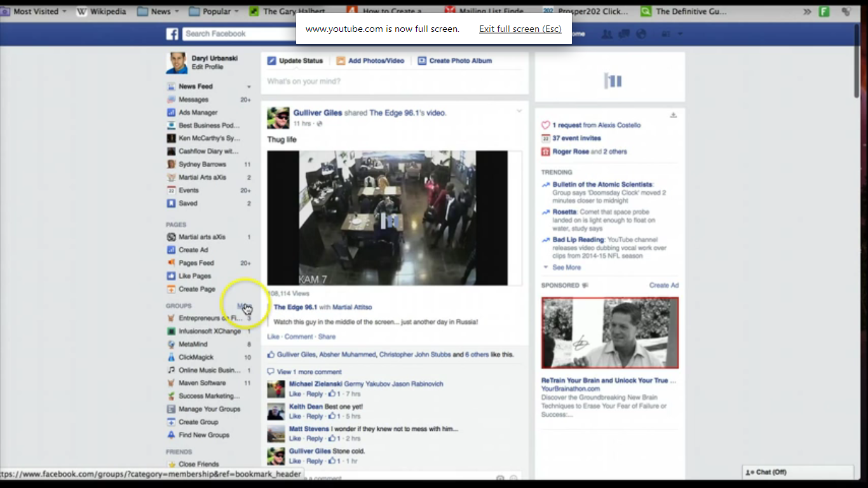Click the green F extension icon

click(x=824, y=11)
